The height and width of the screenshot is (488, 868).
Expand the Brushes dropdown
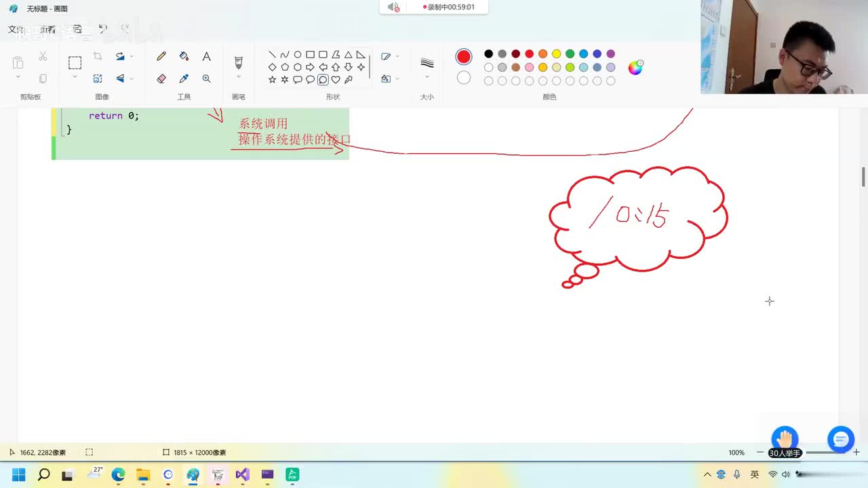(x=238, y=77)
